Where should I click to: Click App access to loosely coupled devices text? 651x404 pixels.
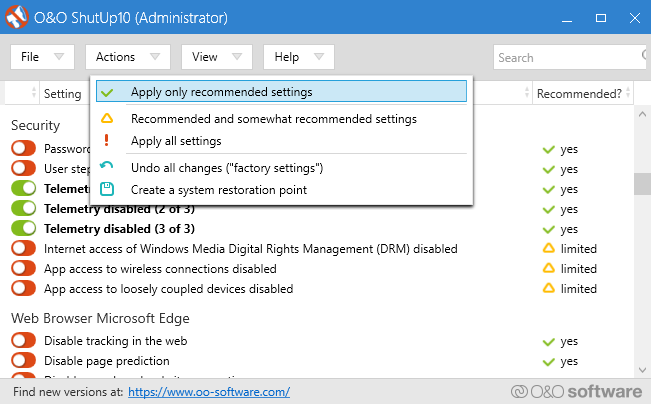point(169,289)
